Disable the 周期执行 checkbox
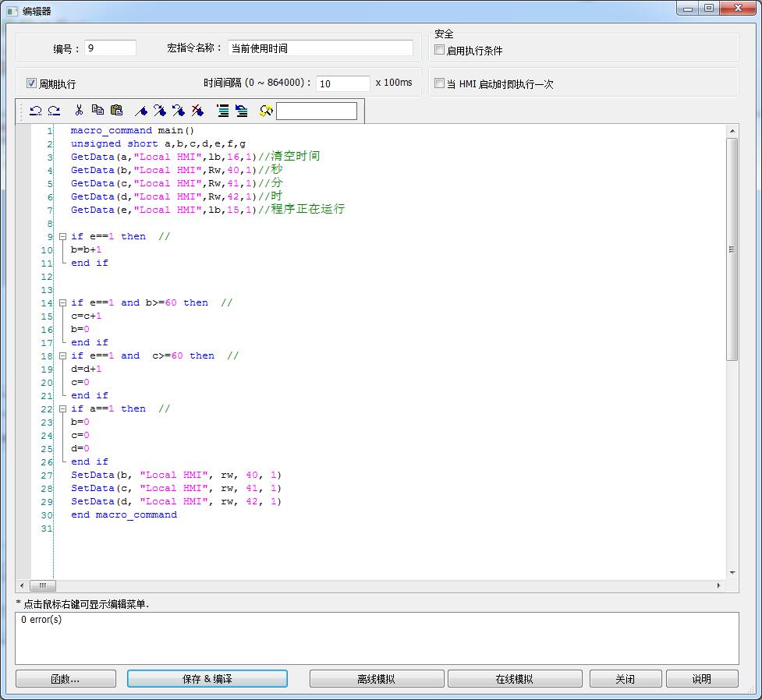762x700 pixels. [32, 83]
